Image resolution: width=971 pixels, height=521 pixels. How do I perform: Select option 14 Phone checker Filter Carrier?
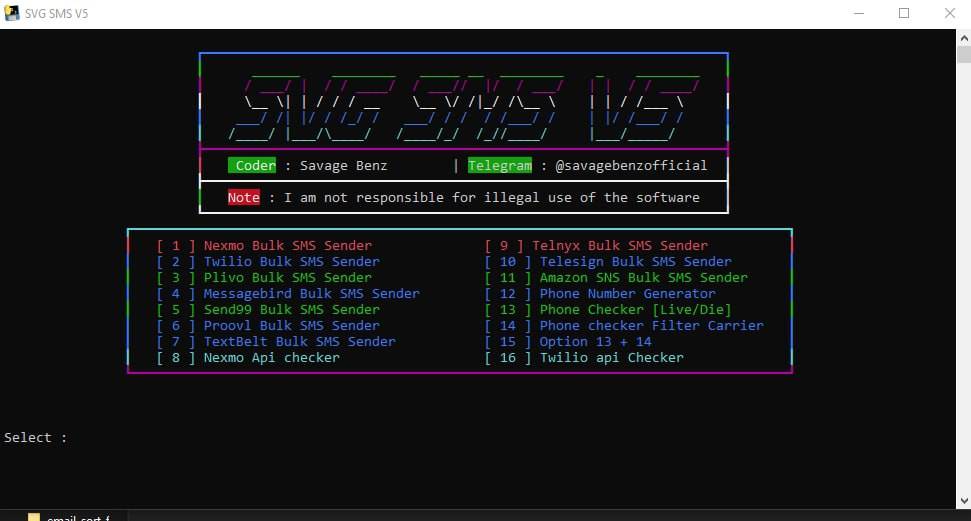pyautogui.click(x=624, y=326)
